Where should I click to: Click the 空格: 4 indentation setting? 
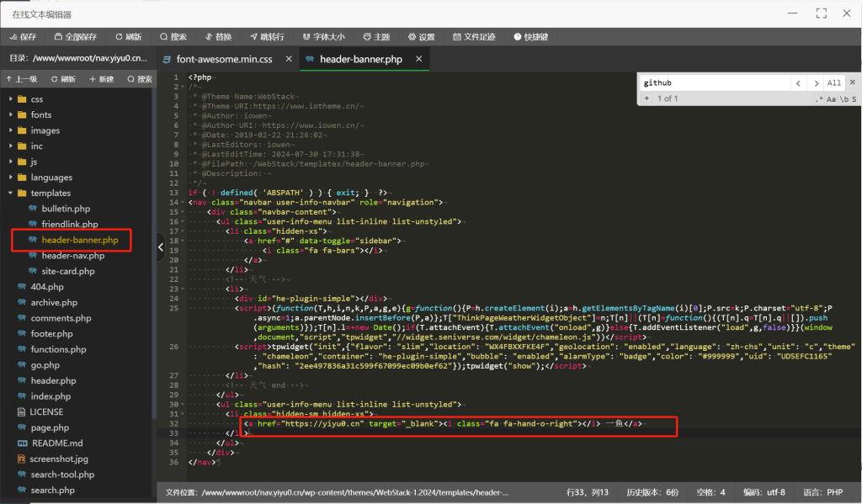tap(710, 492)
